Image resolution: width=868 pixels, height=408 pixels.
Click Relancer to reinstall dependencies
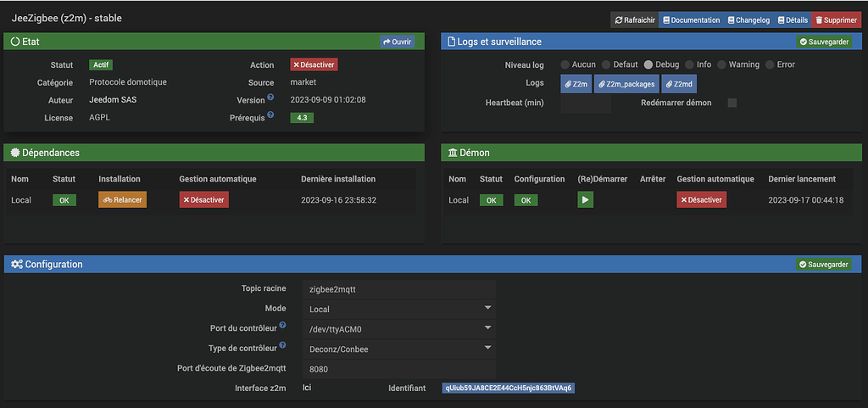pyautogui.click(x=122, y=200)
